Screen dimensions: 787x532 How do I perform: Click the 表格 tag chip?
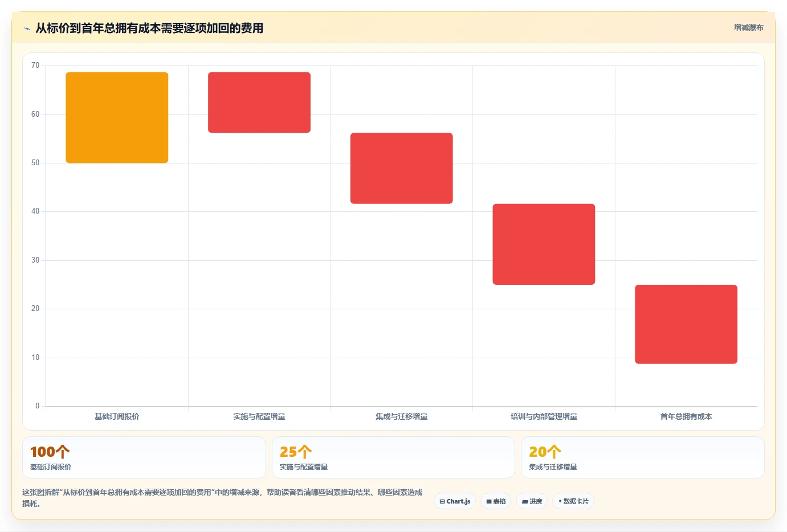tap(496, 501)
